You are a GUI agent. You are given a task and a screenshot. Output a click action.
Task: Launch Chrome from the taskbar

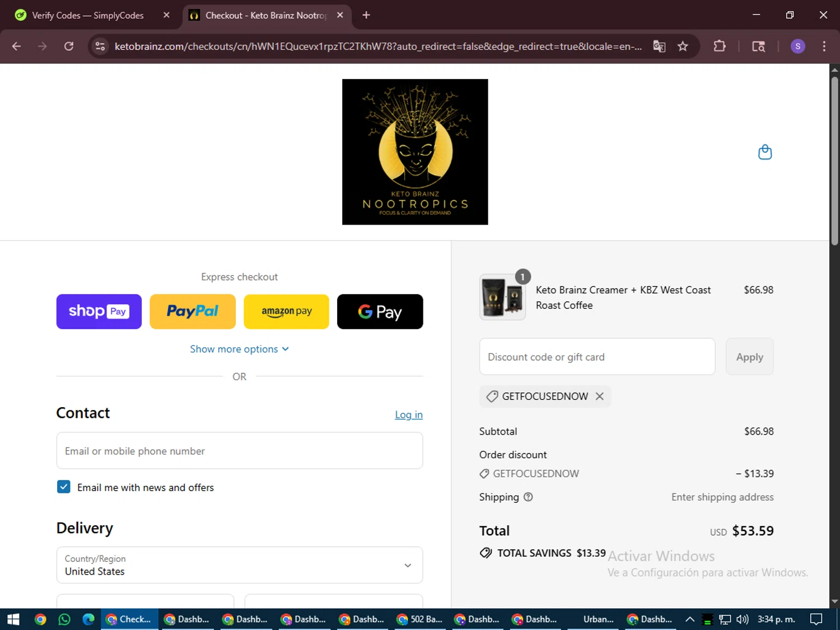point(40,619)
